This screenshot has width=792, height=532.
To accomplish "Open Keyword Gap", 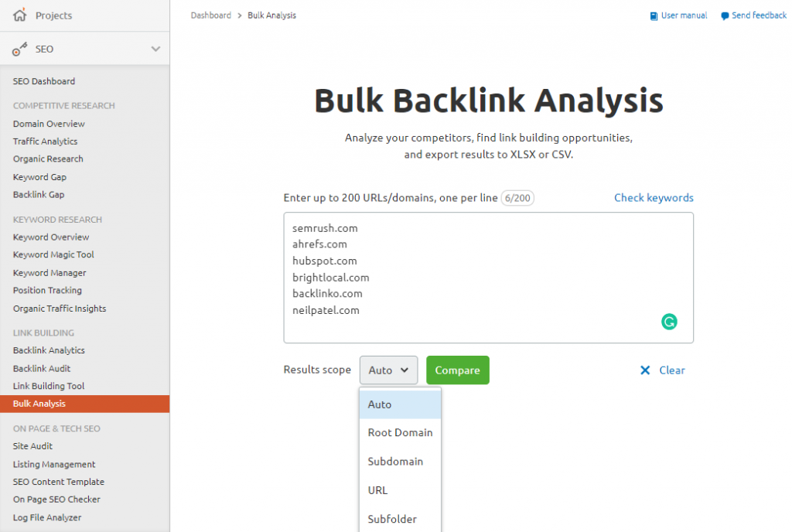I will (x=40, y=177).
